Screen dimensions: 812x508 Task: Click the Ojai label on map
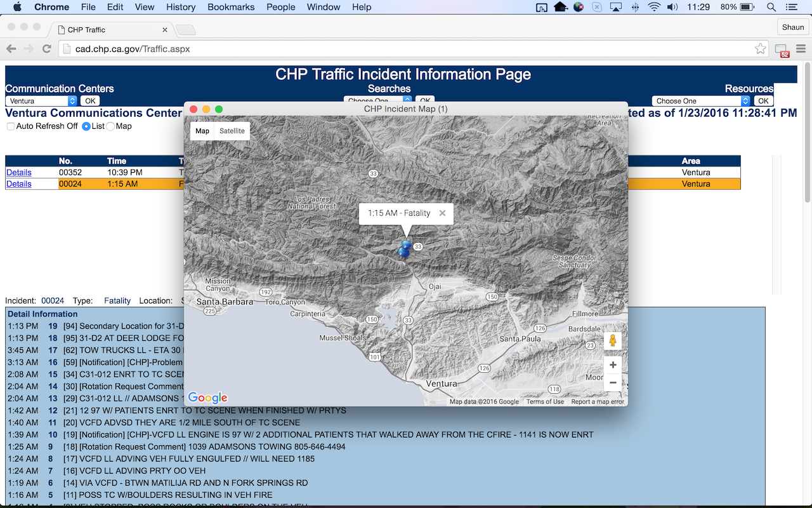434,286
